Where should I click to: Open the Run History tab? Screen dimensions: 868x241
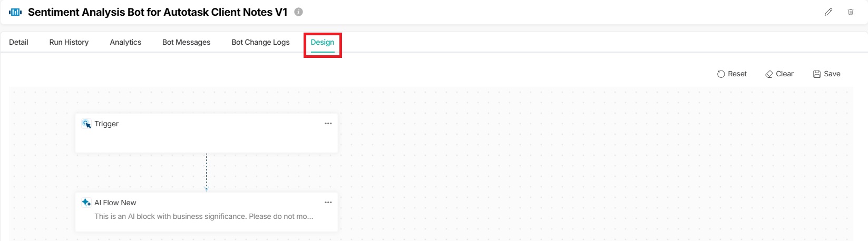(x=69, y=42)
